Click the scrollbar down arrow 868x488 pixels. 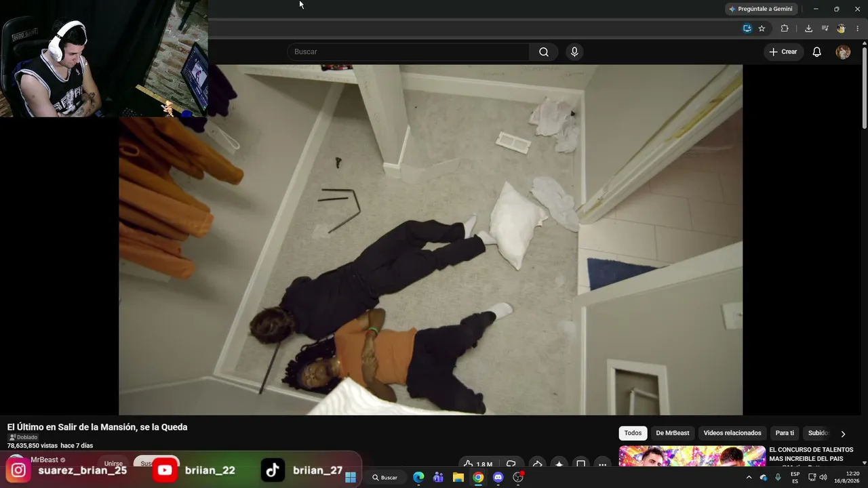click(x=864, y=463)
